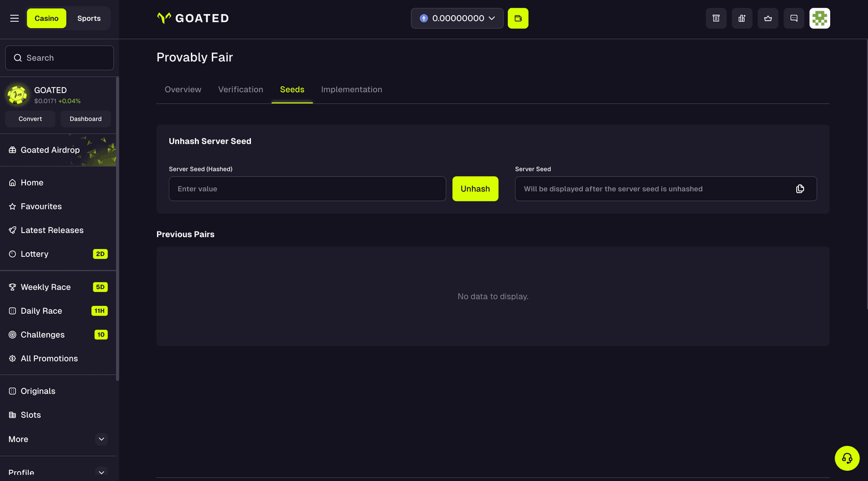Open Daily Race page
This screenshot has width=868, height=481.
pyautogui.click(x=58, y=311)
